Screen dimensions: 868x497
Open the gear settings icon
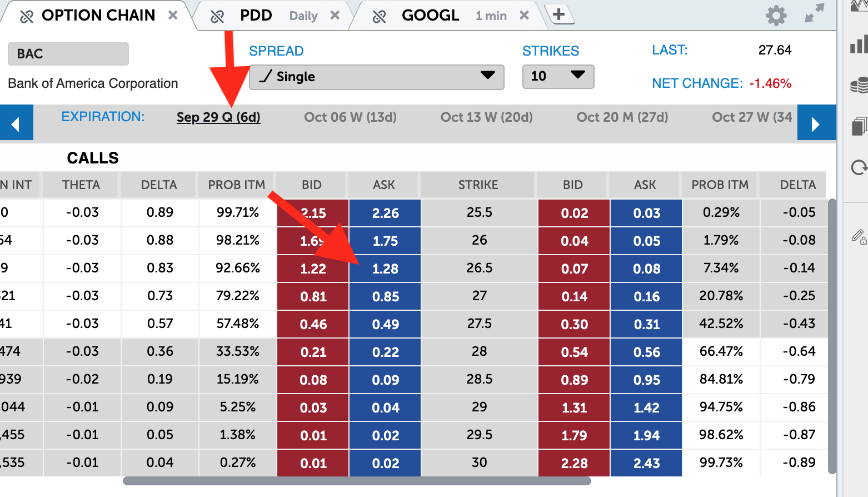(x=776, y=16)
